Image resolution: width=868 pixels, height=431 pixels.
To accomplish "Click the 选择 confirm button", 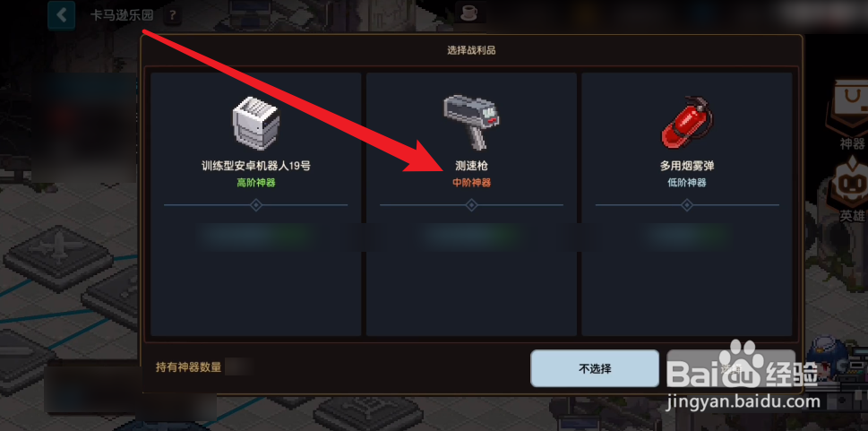I will pos(731,368).
